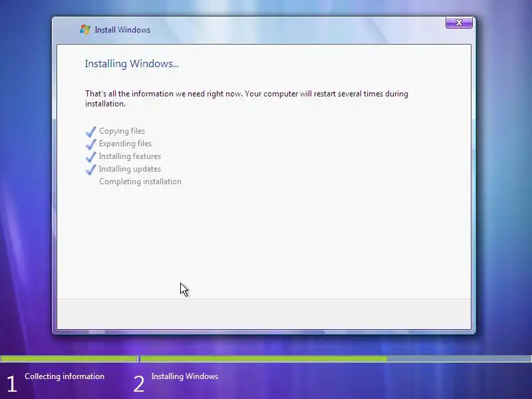The height and width of the screenshot is (399, 532).
Task: Click the Collecting information progress bar
Action: 69,358
